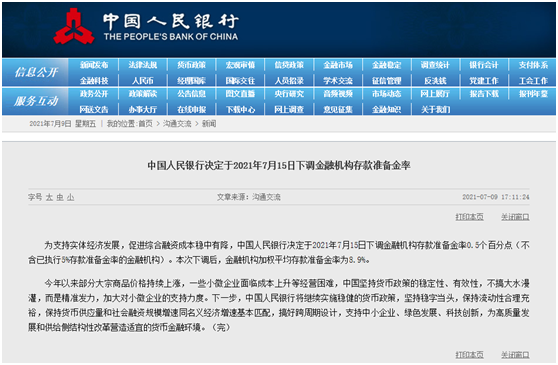Go to 金融科技 section
This screenshot has width=558, height=365.
[x=94, y=81]
